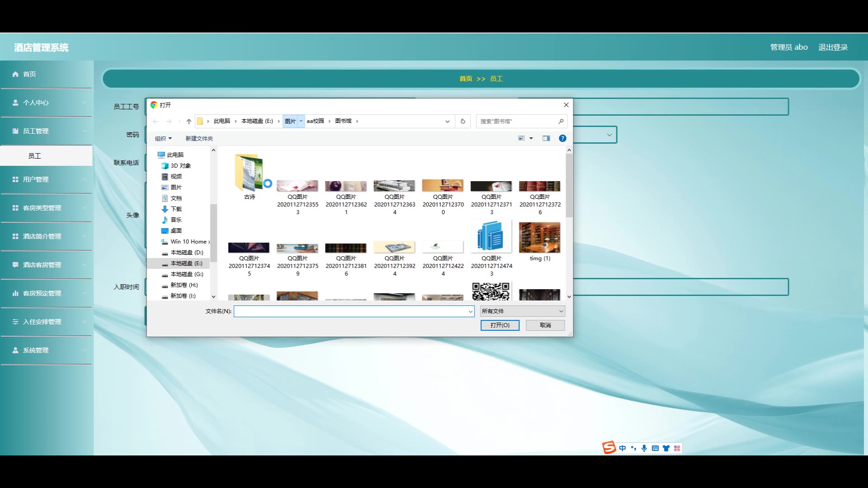Click Sogou voice input microphone

(644, 448)
